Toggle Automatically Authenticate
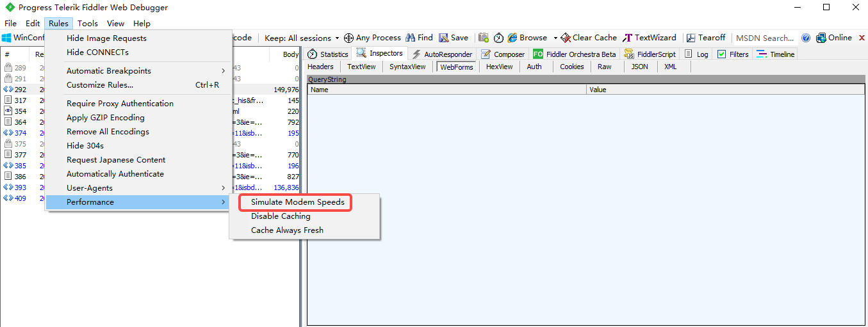Screen dimensions: 868x327 [x=138, y=173]
